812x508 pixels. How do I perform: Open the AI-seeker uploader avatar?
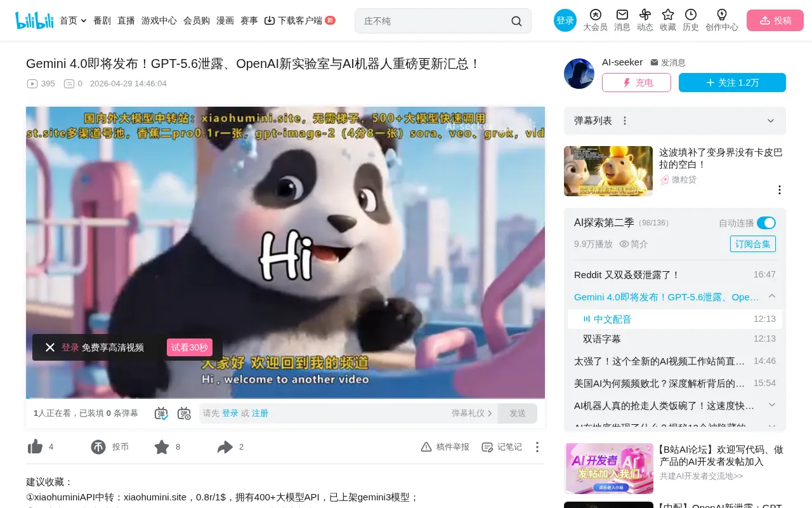tap(579, 74)
